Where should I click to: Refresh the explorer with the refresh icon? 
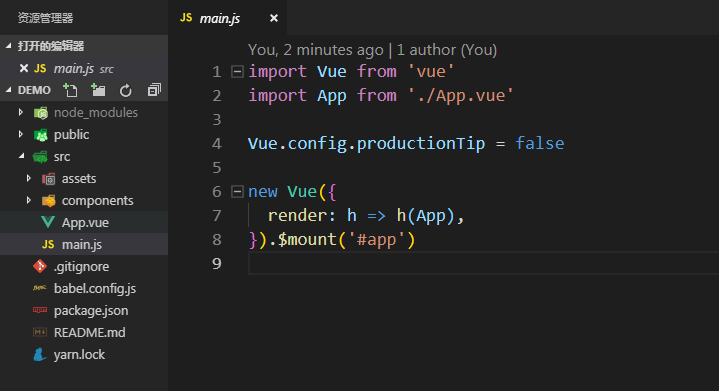point(126,90)
